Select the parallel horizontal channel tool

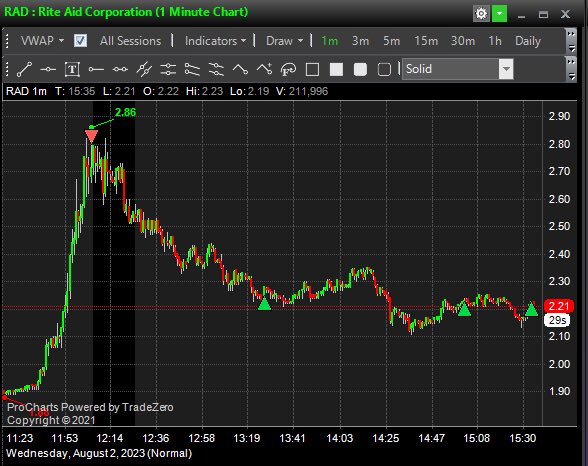click(168, 69)
